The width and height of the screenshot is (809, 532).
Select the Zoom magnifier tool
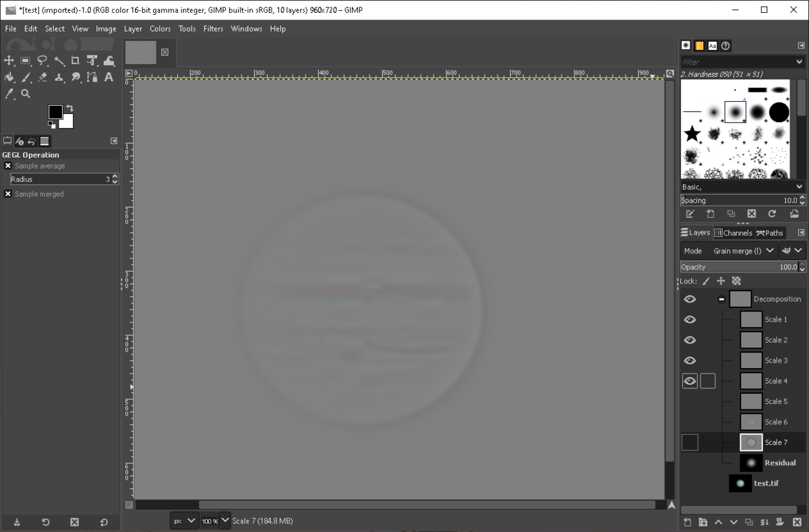click(26, 94)
